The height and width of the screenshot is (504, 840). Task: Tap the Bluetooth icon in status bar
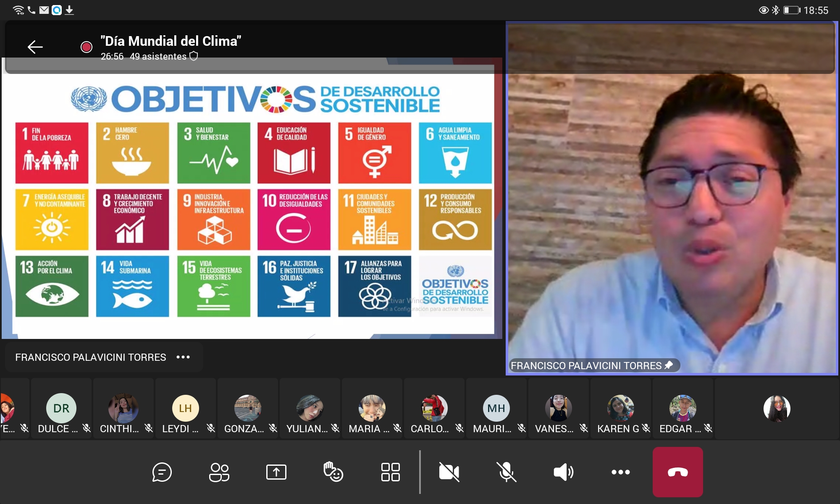point(775,10)
